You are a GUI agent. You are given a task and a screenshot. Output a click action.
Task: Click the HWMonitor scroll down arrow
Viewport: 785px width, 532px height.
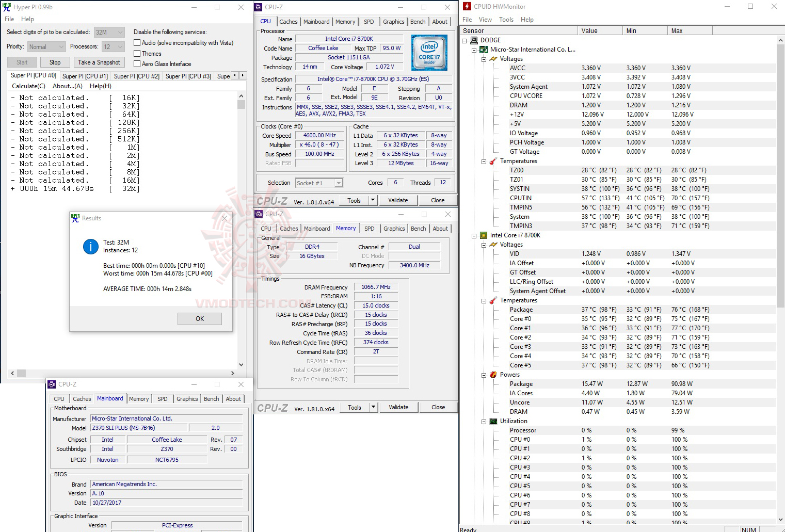780,520
